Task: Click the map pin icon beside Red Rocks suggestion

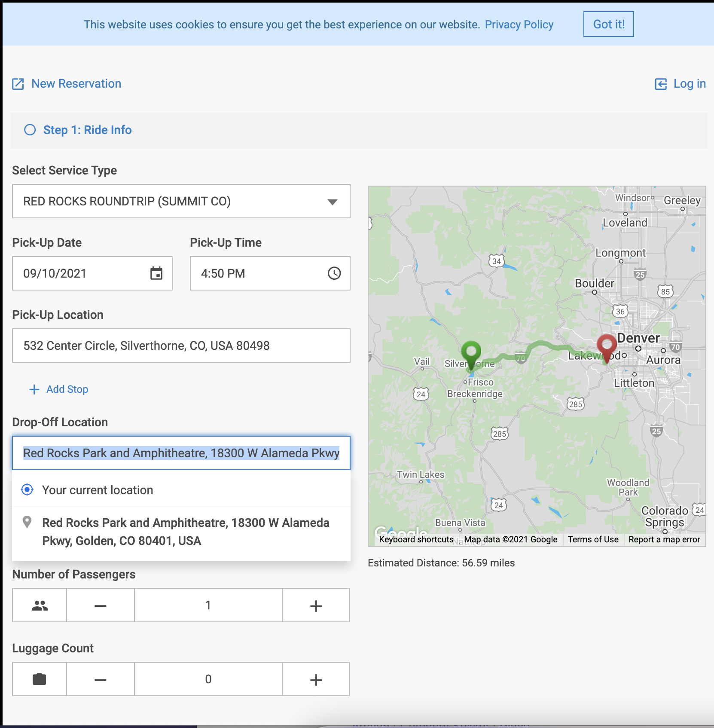Action: pyautogui.click(x=27, y=522)
